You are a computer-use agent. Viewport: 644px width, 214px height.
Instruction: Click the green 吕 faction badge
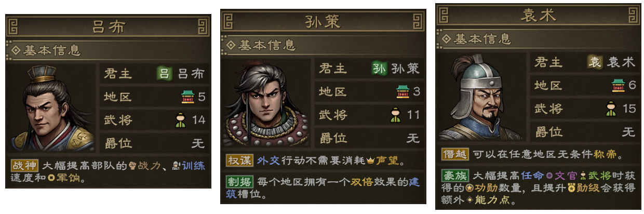(x=165, y=73)
